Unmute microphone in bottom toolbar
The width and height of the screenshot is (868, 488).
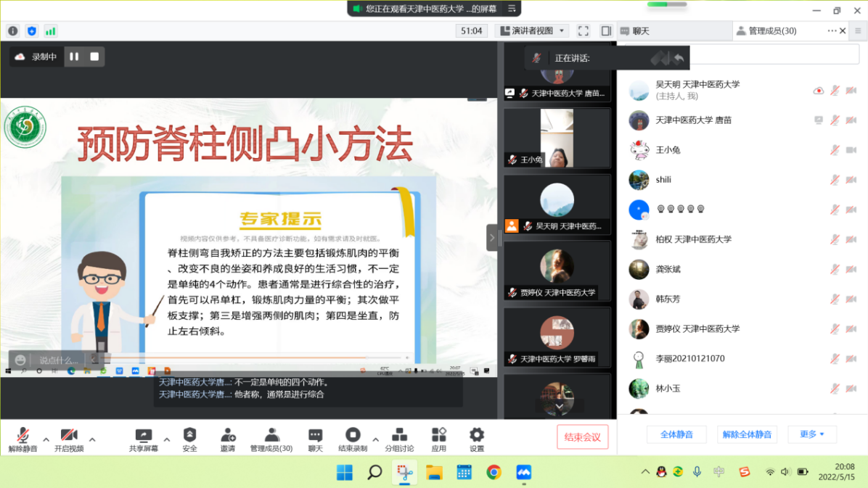(x=22, y=439)
